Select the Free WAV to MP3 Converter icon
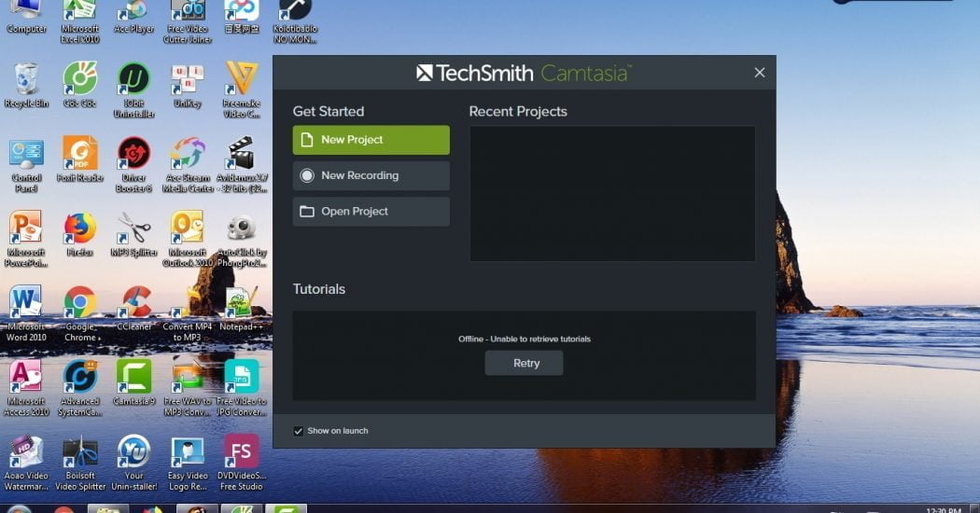This screenshot has width=980, height=513. [188, 387]
